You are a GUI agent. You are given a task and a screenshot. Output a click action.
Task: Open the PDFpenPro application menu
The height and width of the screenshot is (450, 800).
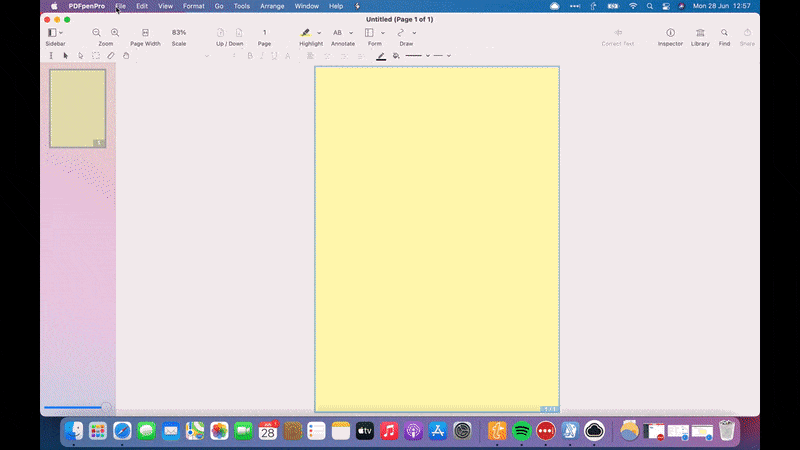tap(87, 6)
